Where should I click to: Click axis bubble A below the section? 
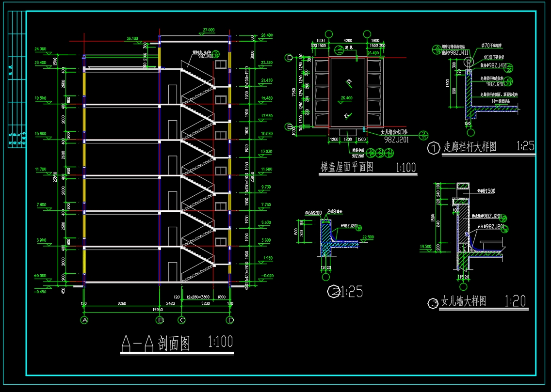[x=84, y=320]
